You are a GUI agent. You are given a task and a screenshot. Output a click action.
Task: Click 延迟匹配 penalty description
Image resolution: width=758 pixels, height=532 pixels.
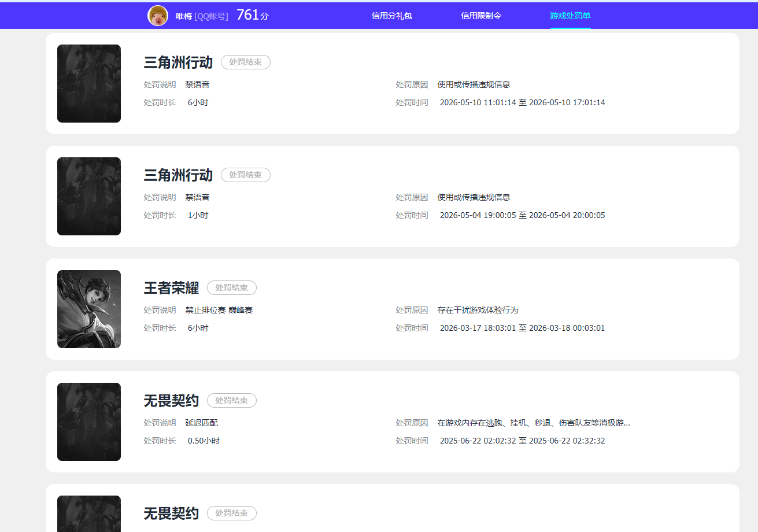pos(201,423)
